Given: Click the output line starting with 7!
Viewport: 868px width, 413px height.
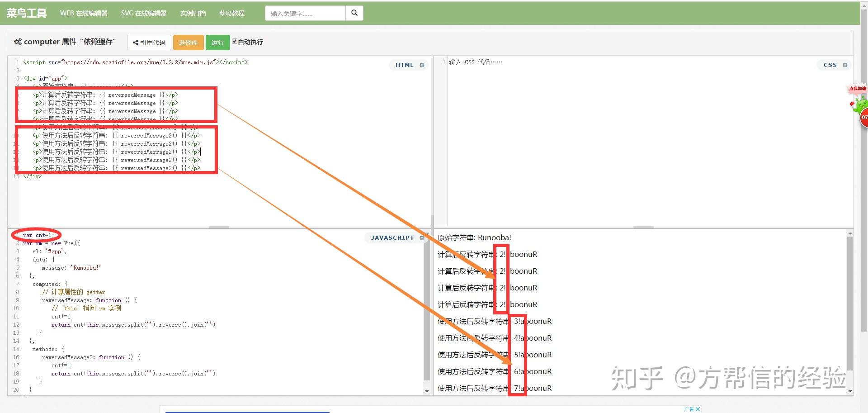Looking at the screenshot, I should point(495,388).
